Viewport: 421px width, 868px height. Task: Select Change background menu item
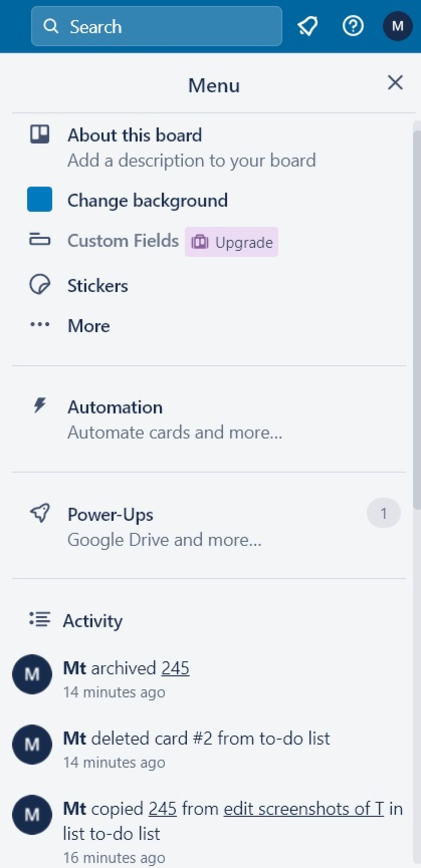pyautogui.click(x=147, y=201)
